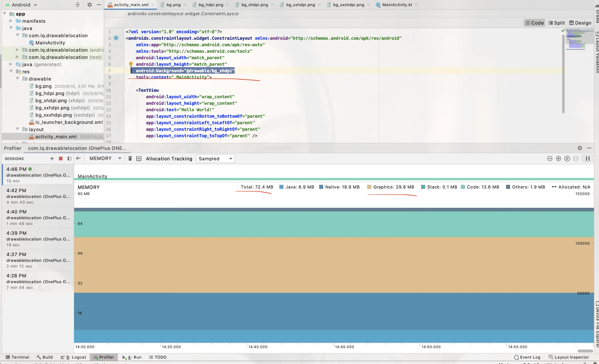Collapse the Sessions pane
The height and width of the screenshot is (364, 599).
point(69,159)
